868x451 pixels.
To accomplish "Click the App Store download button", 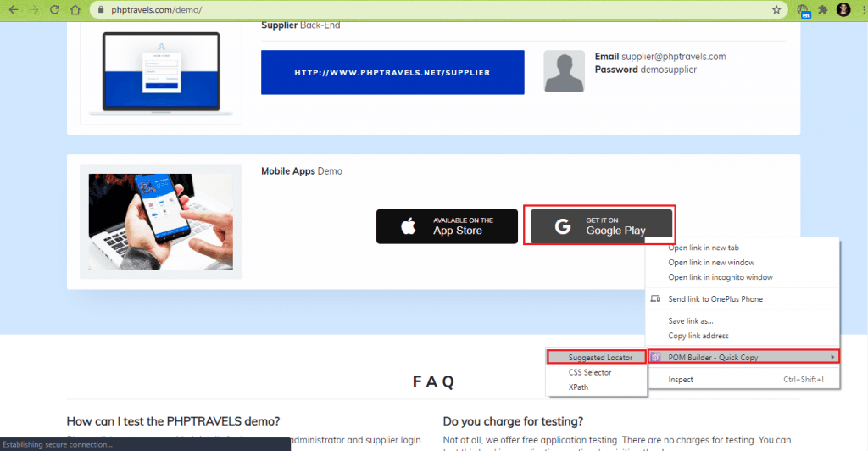I will (447, 226).
